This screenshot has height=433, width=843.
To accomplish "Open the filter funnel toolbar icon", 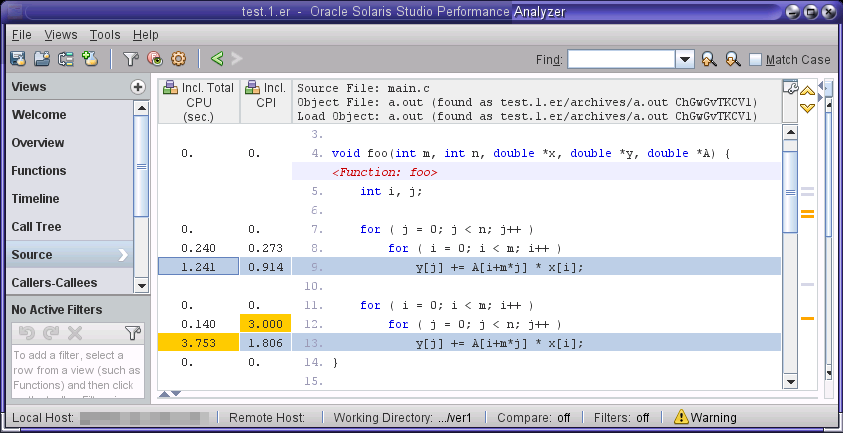I will coord(131,59).
